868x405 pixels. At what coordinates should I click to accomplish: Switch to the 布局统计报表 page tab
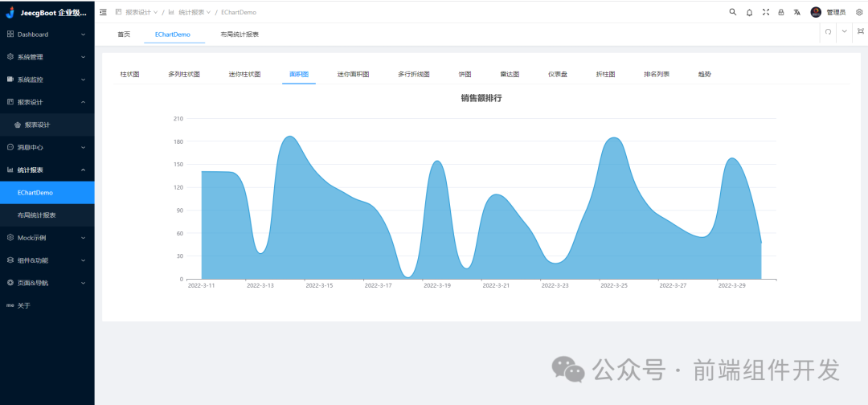pyautogui.click(x=240, y=35)
